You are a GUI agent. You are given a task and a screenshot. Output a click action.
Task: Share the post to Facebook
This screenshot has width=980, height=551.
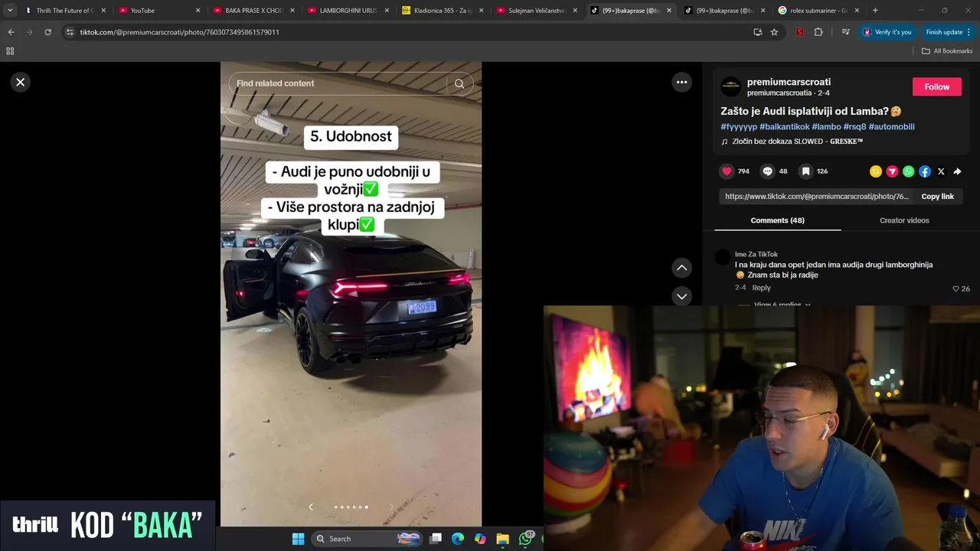tap(925, 171)
